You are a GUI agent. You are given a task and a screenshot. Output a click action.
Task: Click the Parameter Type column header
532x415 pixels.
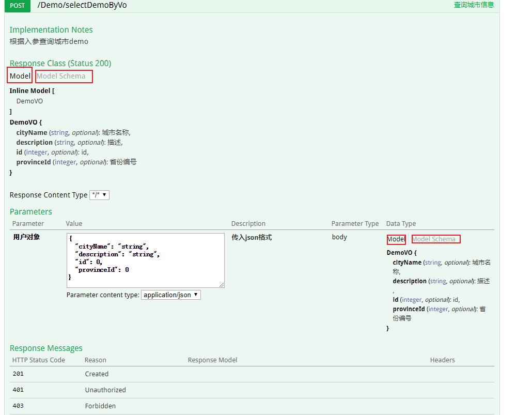click(355, 223)
